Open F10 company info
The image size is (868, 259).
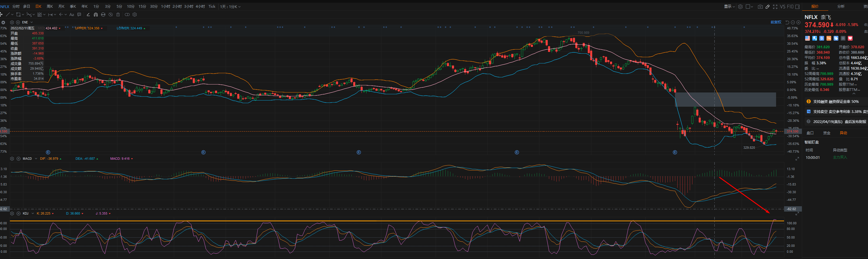click(790, 7)
